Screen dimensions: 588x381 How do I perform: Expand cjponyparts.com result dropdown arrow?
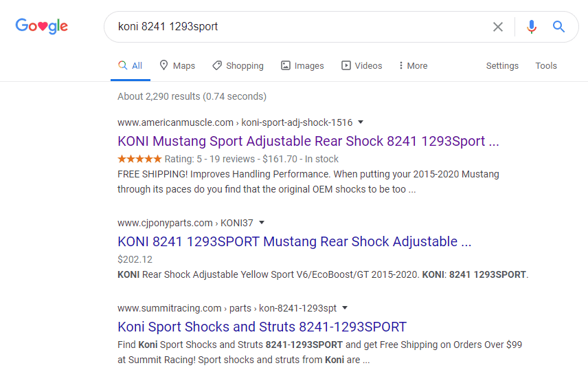tap(262, 222)
